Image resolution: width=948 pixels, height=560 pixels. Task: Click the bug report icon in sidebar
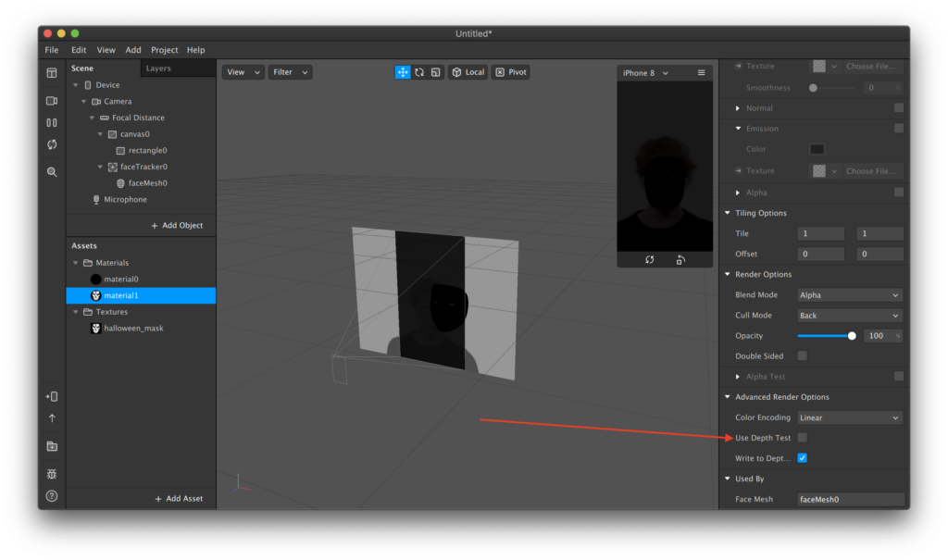[x=52, y=474]
